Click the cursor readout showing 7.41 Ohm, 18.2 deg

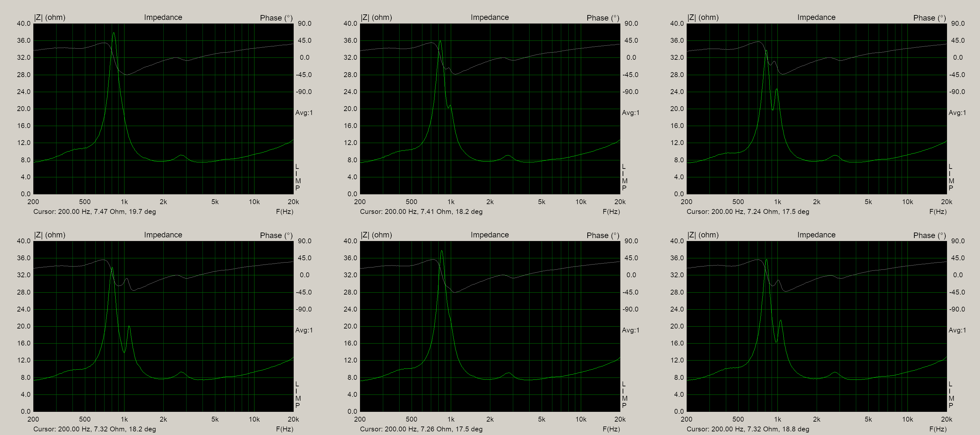point(421,212)
